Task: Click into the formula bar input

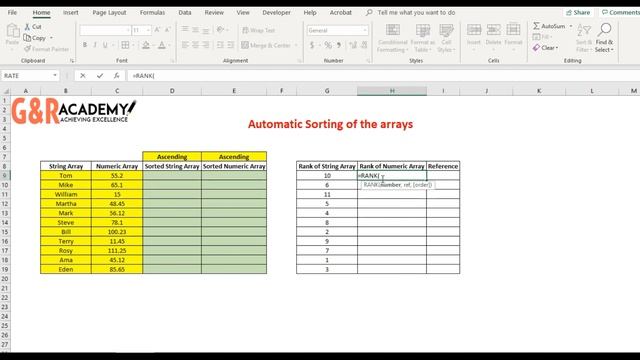Action: click(x=384, y=76)
